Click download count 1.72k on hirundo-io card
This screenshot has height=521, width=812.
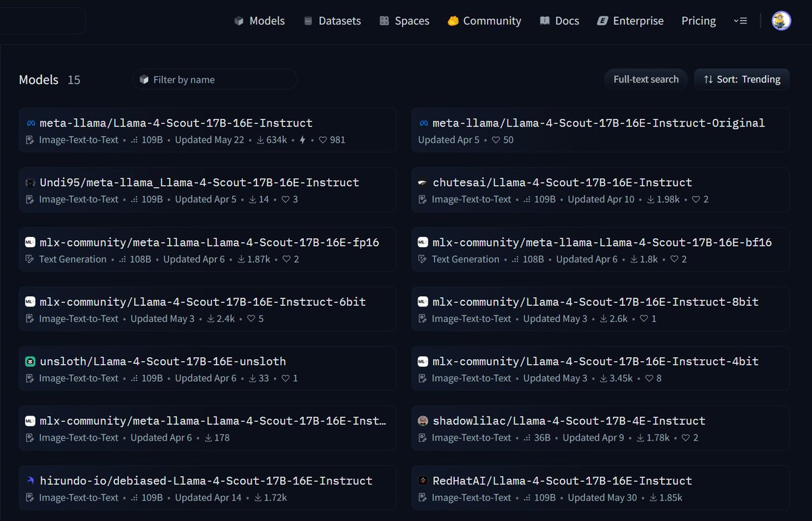[x=276, y=497]
